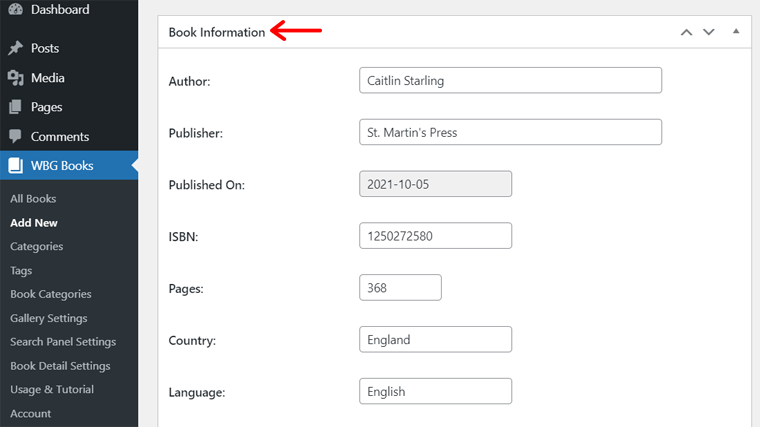Click the Book Information heading
760x427 pixels.
click(x=217, y=32)
